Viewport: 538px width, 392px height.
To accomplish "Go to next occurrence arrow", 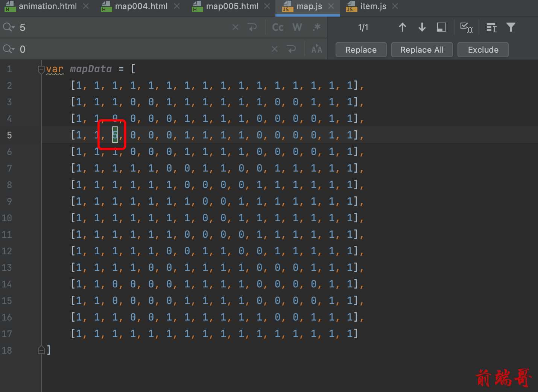I will point(422,27).
